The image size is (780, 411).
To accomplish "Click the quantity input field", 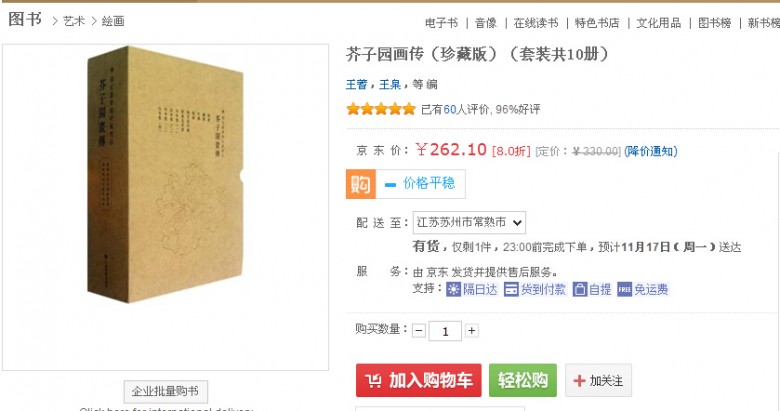I will coord(445,331).
